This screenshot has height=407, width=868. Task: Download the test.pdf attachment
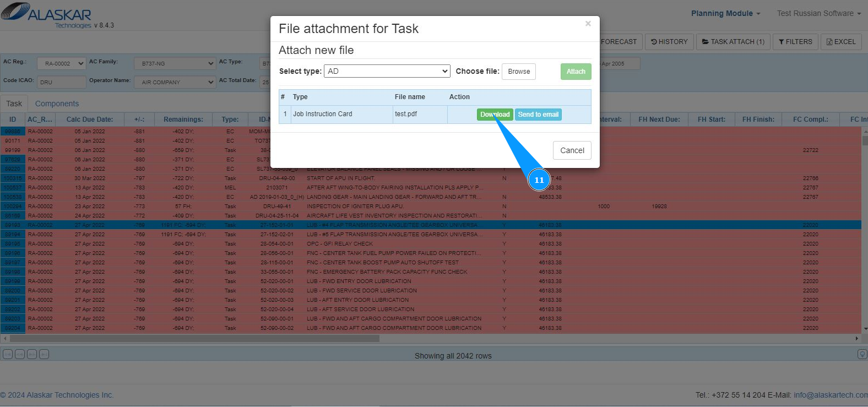[x=495, y=115]
